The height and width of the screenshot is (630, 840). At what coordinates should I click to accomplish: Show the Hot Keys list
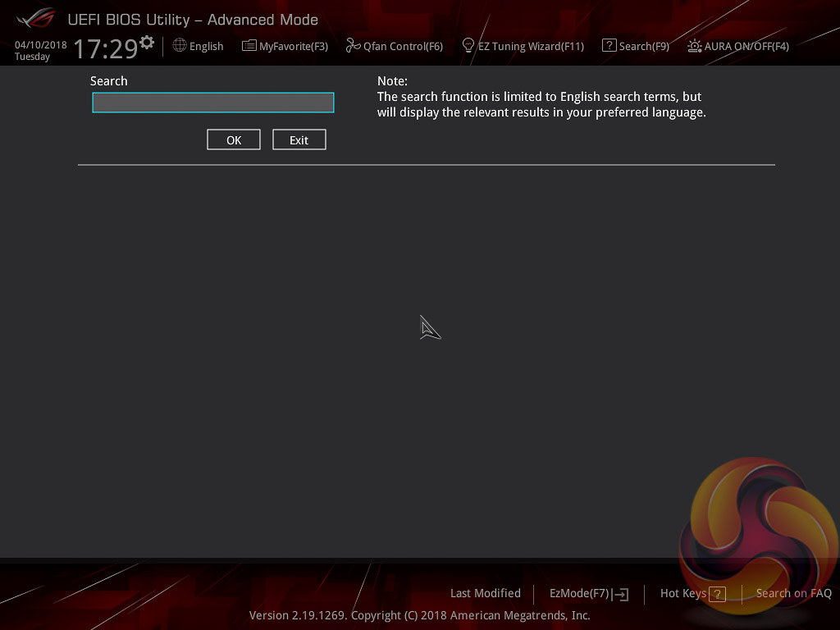point(683,594)
